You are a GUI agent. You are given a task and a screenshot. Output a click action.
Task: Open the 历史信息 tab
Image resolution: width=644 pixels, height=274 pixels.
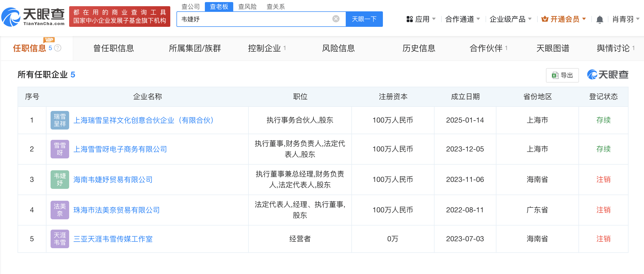point(419,48)
